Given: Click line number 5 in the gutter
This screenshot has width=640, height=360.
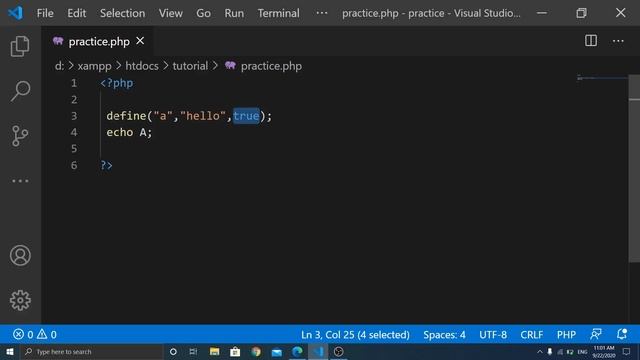Looking at the screenshot, I should [x=74, y=149].
